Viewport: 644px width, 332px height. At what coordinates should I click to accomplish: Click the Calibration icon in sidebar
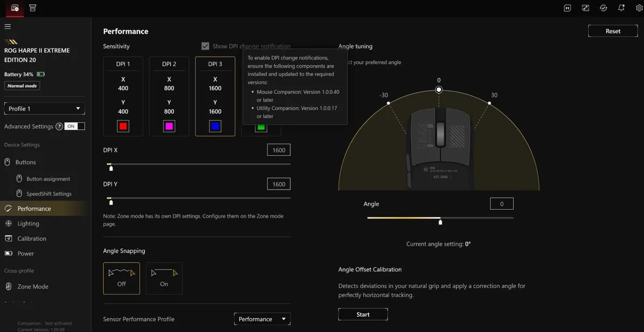[8, 239]
